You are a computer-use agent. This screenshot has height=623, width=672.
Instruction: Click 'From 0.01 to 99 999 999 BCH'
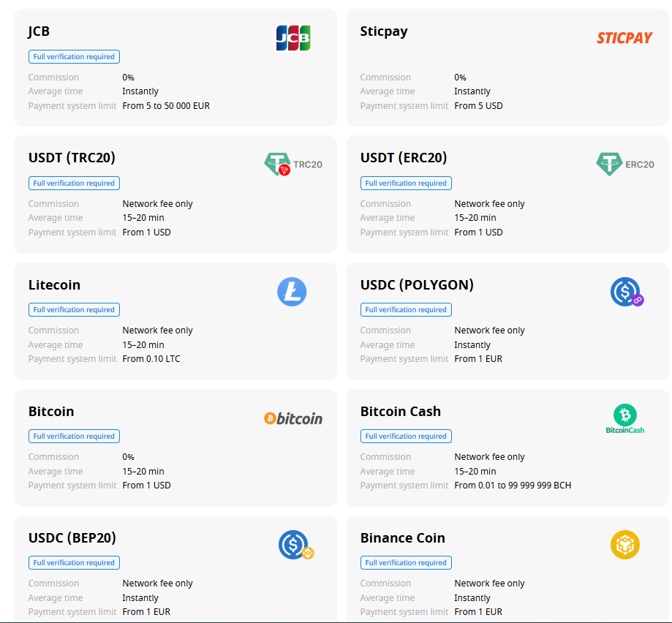click(x=513, y=486)
